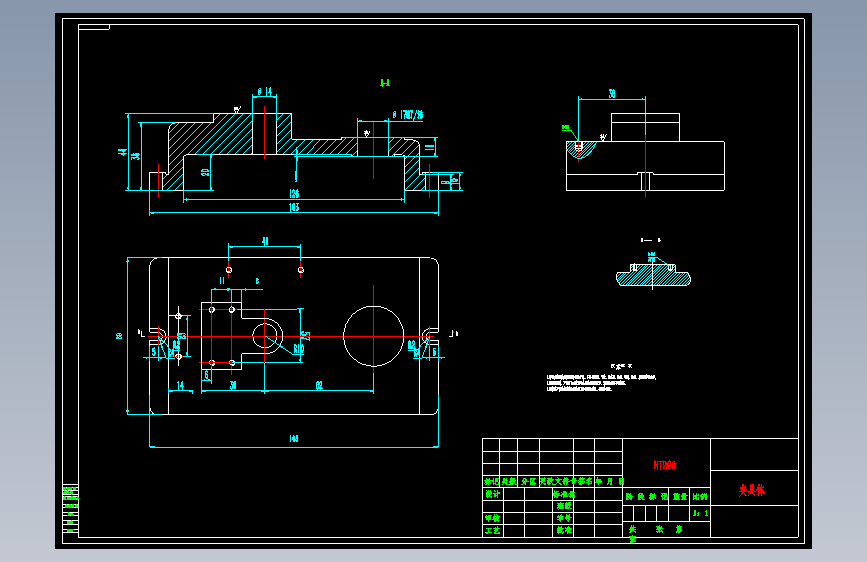Select the 44 height dimension in section view

point(123,152)
